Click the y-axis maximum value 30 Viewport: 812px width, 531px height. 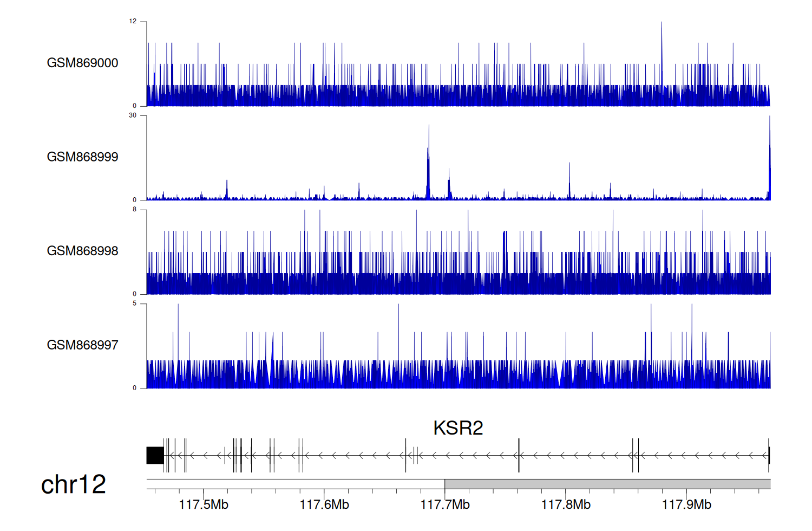coord(133,115)
